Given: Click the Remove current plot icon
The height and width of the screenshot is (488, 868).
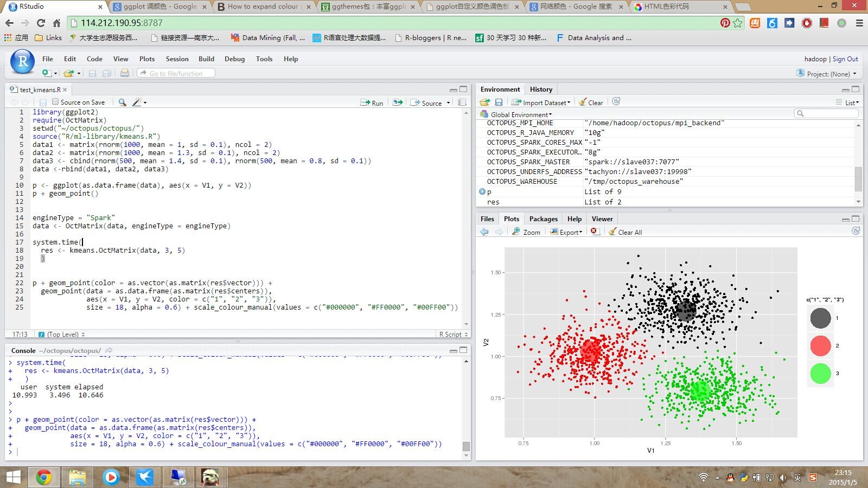Looking at the screenshot, I should pyautogui.click(x=595, y=232).
